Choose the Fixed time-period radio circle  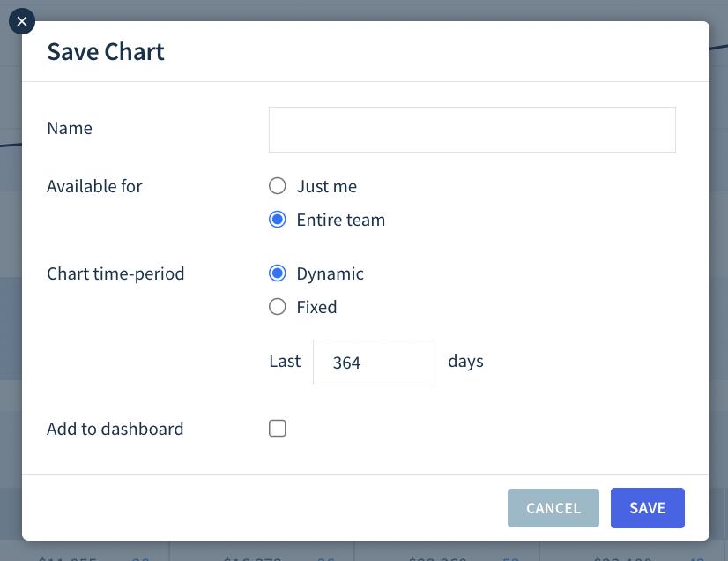point(277,307)
